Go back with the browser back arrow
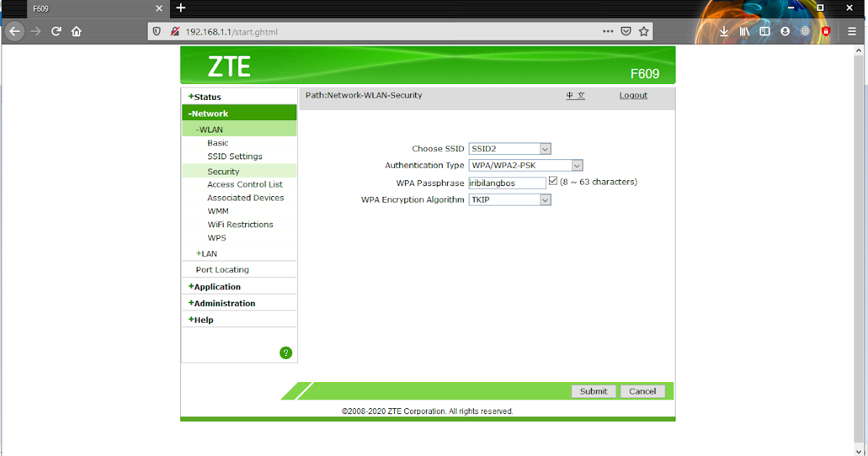The image size is (868, 456). [14, 31]
